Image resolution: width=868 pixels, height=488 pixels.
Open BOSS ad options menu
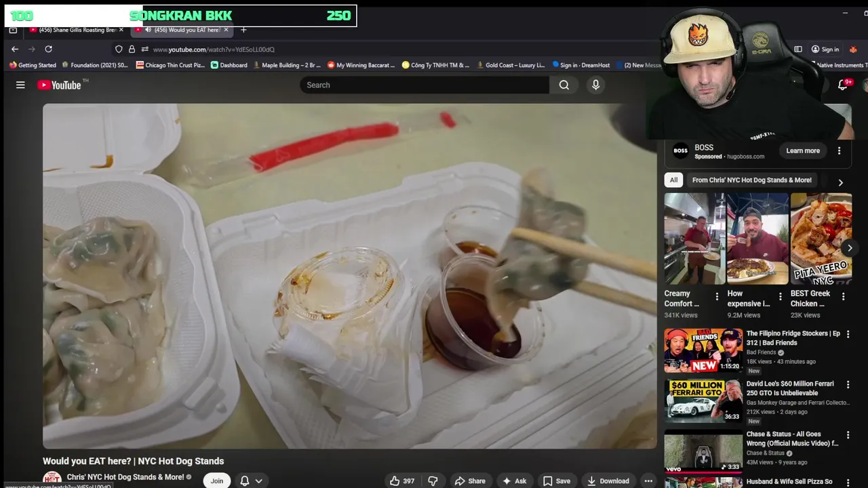[x=839, y=150]
